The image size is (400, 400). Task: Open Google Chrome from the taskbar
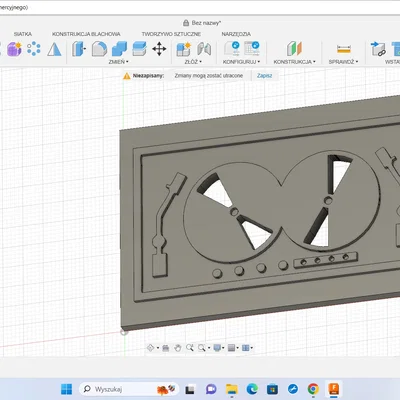[313, 389]
